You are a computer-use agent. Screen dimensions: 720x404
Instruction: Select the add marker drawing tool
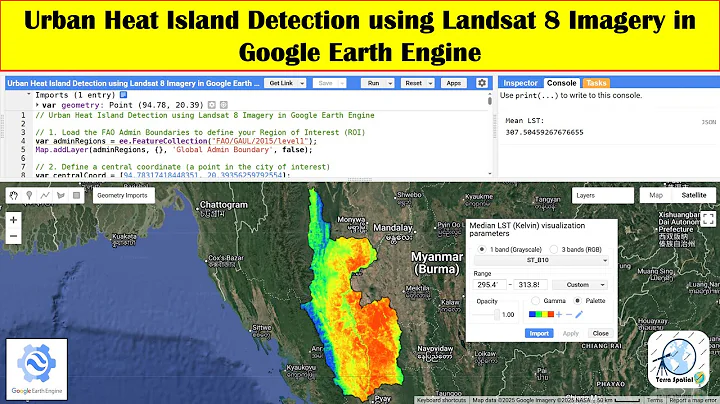tap(29, 196)
